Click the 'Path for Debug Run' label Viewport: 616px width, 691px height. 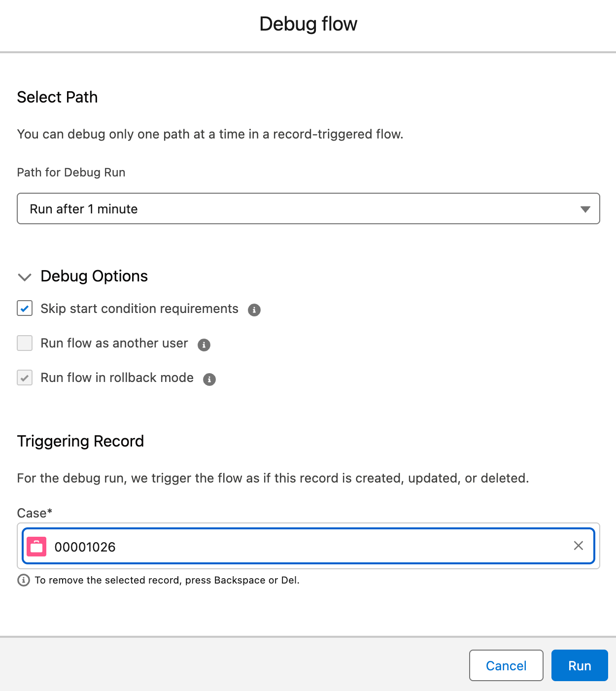(x=71, y=173)
